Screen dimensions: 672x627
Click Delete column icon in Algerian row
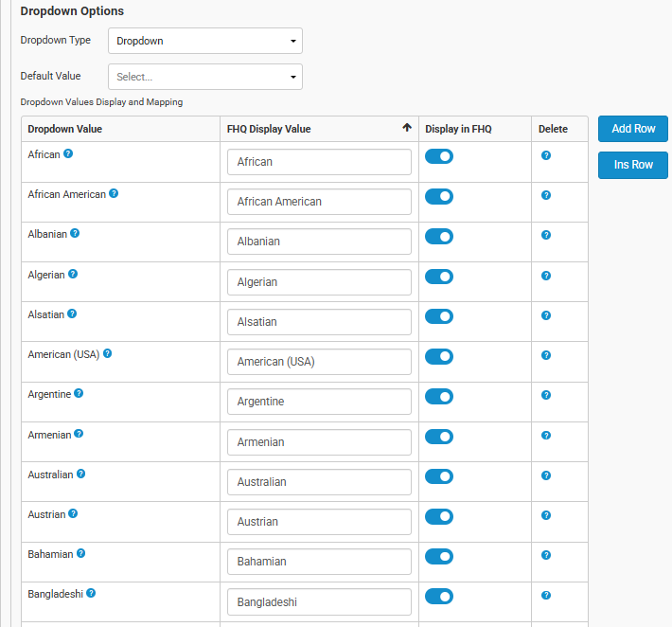546,276
